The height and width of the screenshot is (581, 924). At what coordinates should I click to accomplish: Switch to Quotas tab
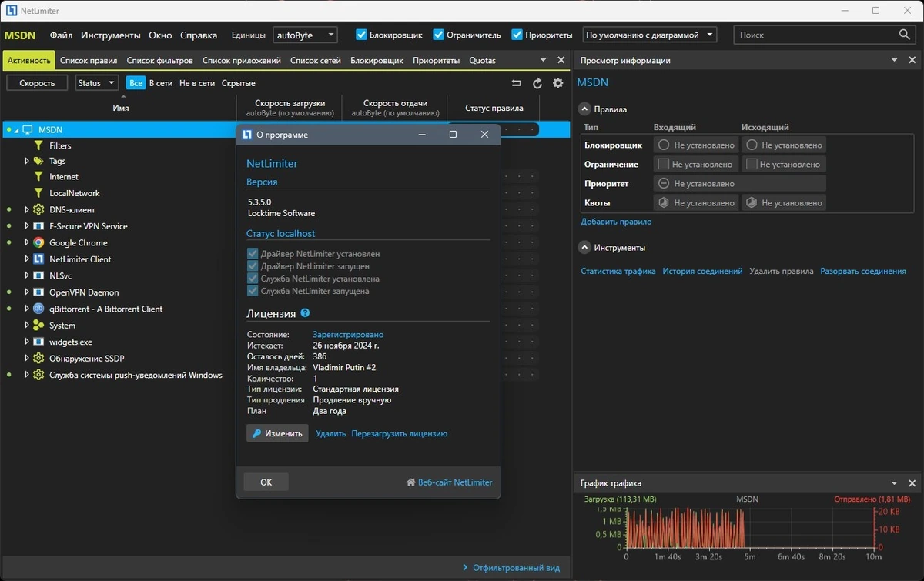483,60
